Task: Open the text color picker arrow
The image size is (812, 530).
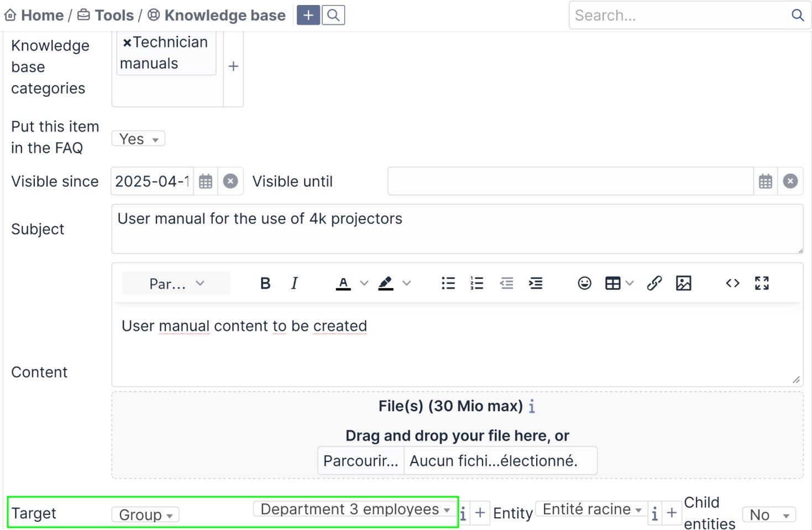Action: (x=364, y=283)
